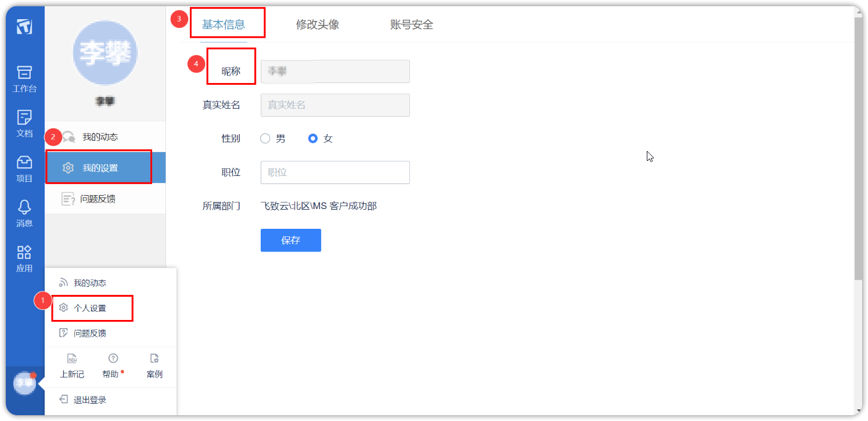The height and width of the screenshot is (421, 868).
Task: Choose 我的动态 in the popup menu
Action: (110, 283)
